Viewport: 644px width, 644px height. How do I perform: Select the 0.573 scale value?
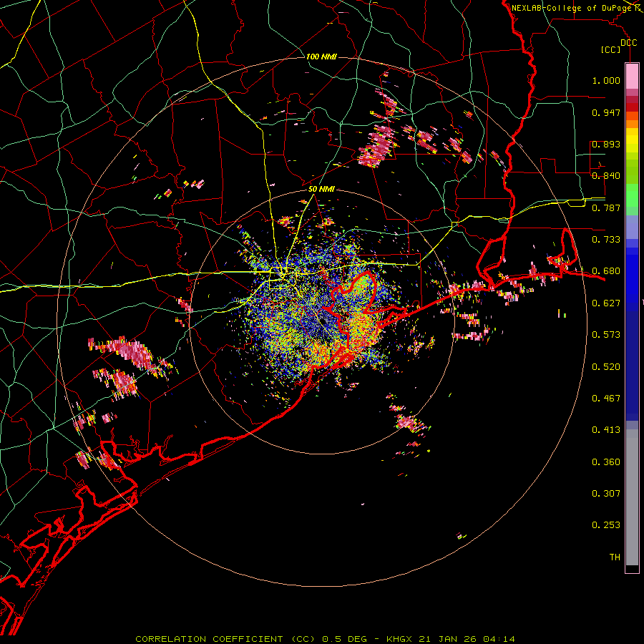coord(606,335)
